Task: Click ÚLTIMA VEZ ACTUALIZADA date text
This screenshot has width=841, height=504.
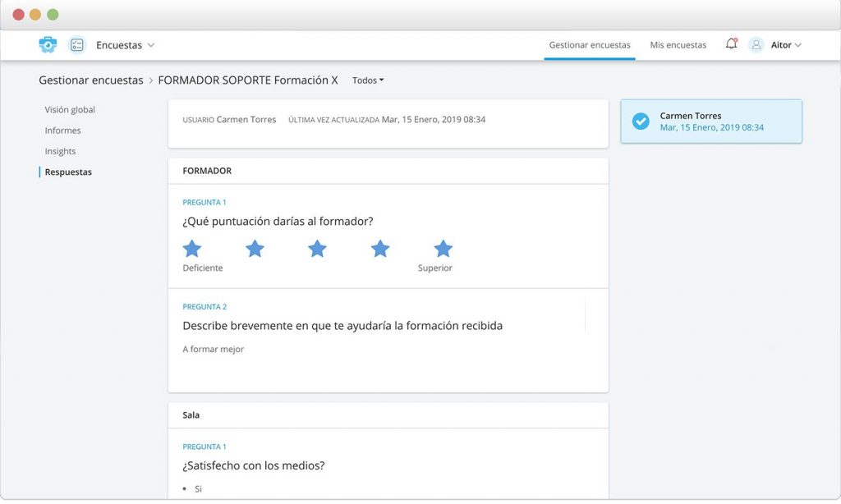Action: [x=387, y=120]
